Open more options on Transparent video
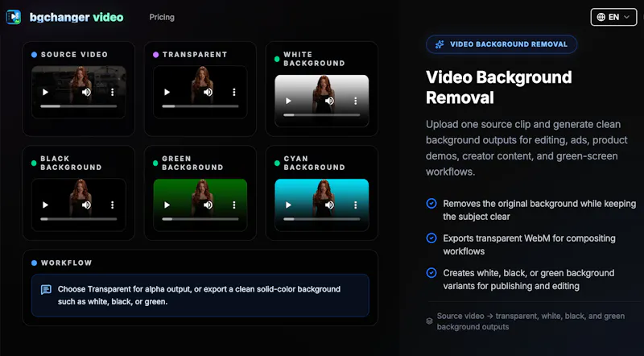 [234, 92]
